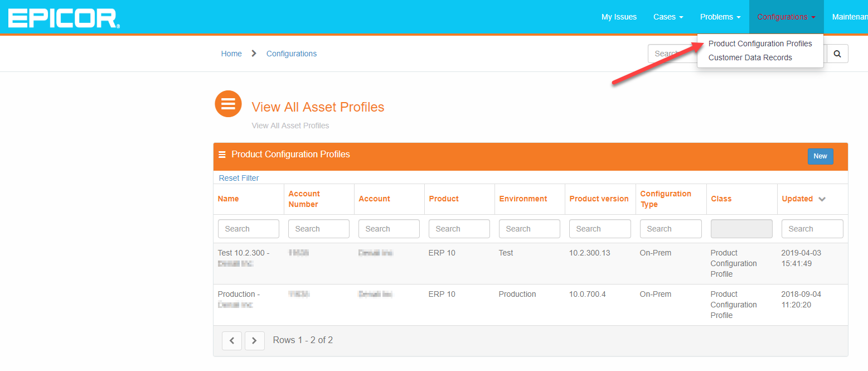Click On-Prem in the Production row
868x371 pixels.
[656, 294]
